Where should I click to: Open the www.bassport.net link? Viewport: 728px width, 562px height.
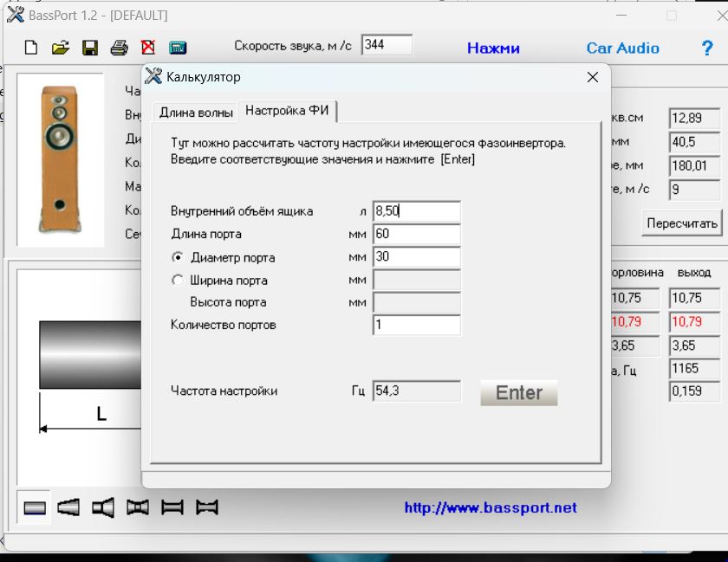[490, 507]
